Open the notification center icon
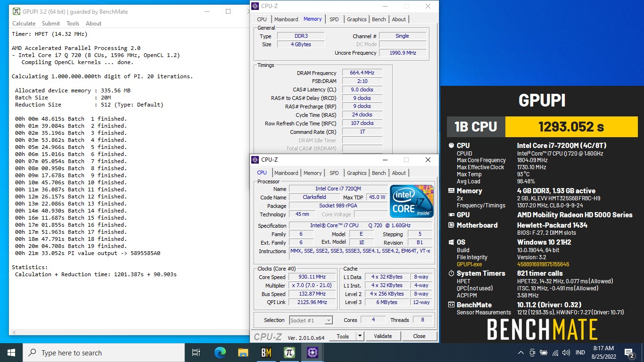The height and width of the screenshot is (362, 644). click(x=629, y=353)
